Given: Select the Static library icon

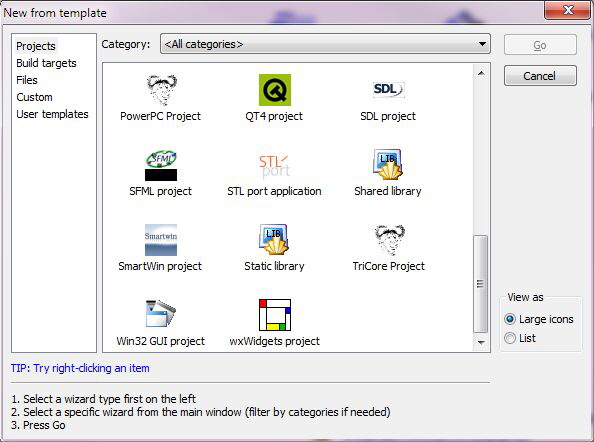Looking at the screenshot, I should tap(274, 239).
